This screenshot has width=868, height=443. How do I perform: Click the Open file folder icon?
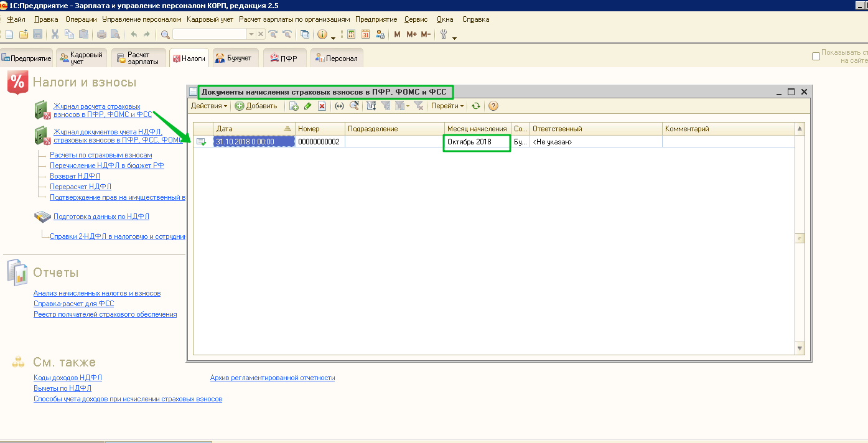(x=23, y=34)
